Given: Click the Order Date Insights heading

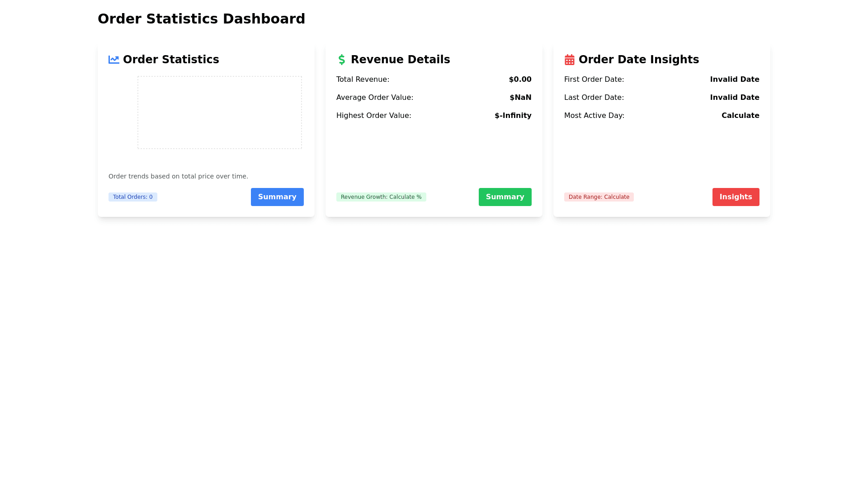Looking at the screenshot, I should point(638,60).
